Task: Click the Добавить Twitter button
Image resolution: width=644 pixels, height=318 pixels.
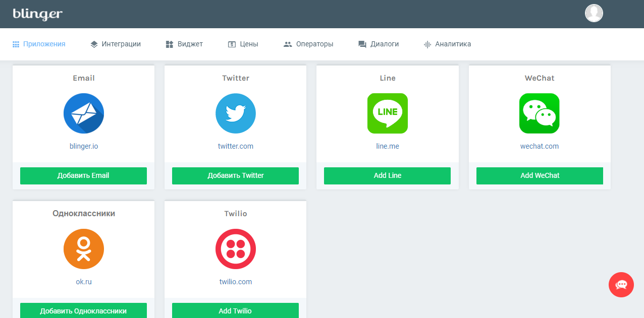Action: tap(235, 176)
